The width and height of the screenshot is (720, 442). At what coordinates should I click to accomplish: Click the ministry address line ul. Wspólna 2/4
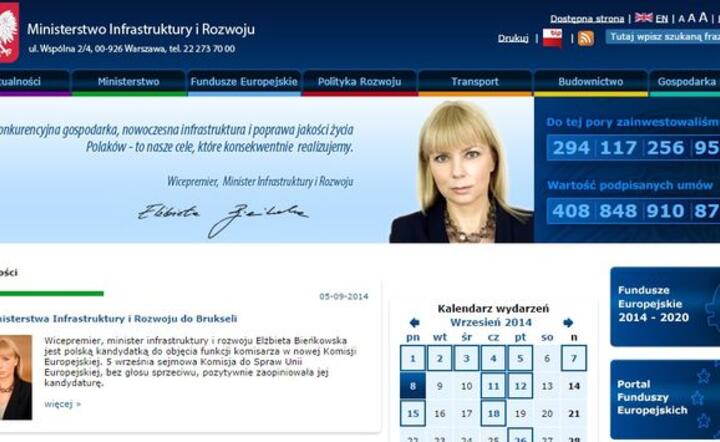(132, 49)
